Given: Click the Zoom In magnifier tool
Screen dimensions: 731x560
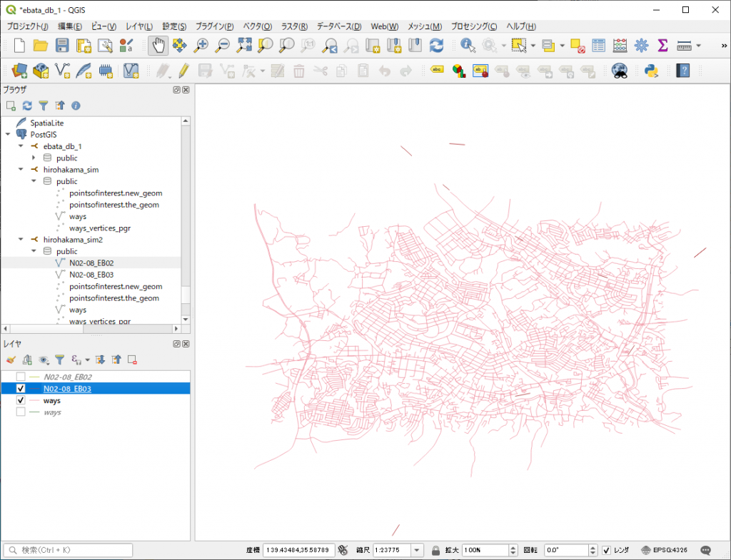Looking at the screenshot, I should [x=201, y=46].
